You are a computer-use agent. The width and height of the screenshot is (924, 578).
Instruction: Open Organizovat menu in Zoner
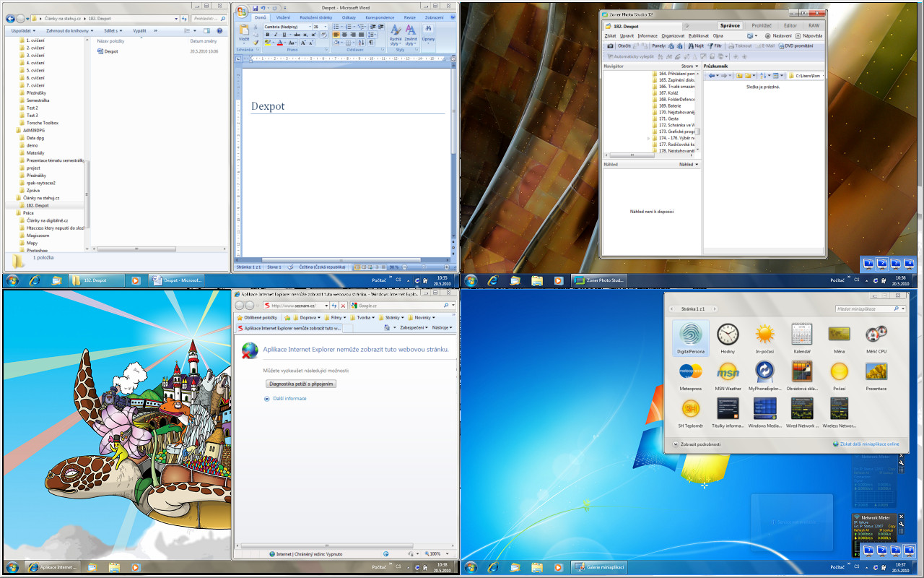point(673,35)
